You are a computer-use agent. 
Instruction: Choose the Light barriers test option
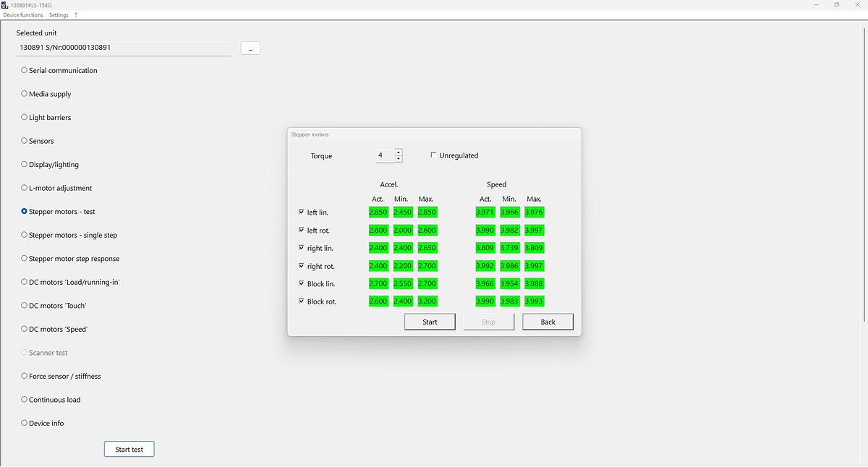pyautogui.click(x=24, y=117)
